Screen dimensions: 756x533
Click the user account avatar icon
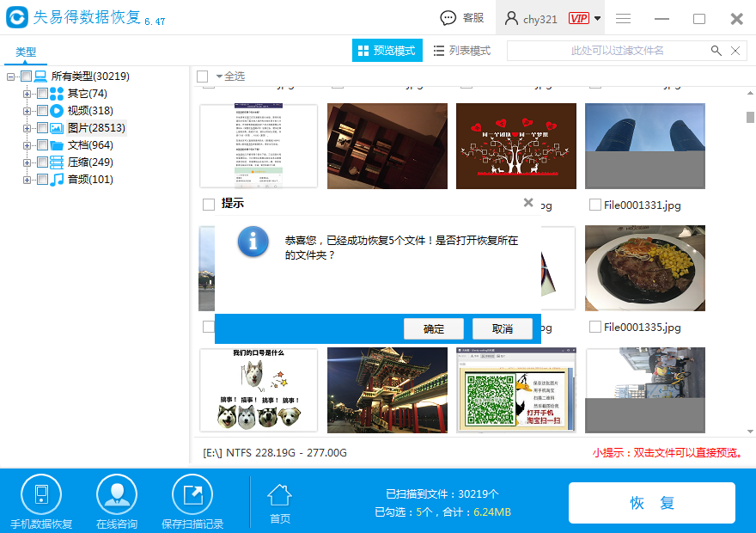pos(511,18)
